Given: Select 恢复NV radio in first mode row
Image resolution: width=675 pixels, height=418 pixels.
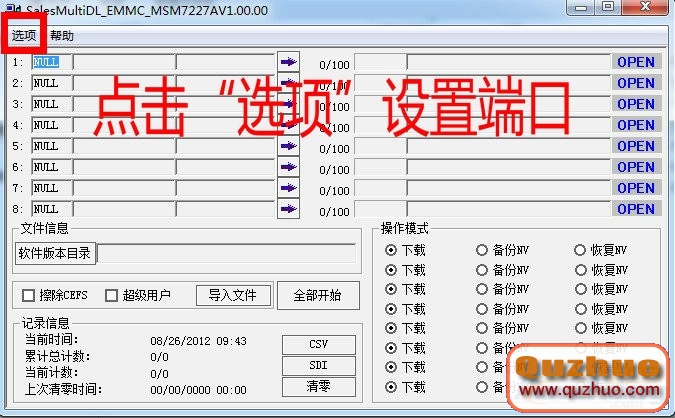Looking at the screenshot, I should coord(580,250).
